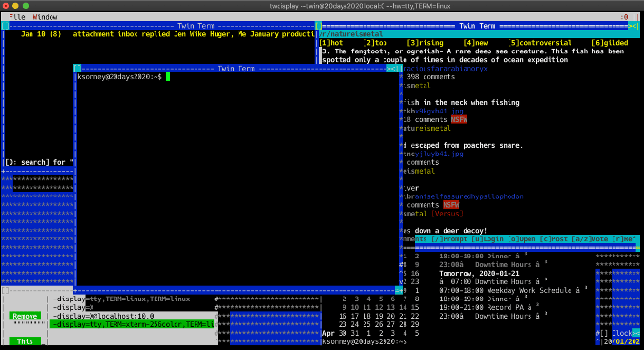
Task: Click the green This button
Action: click(x=25, y=341)
